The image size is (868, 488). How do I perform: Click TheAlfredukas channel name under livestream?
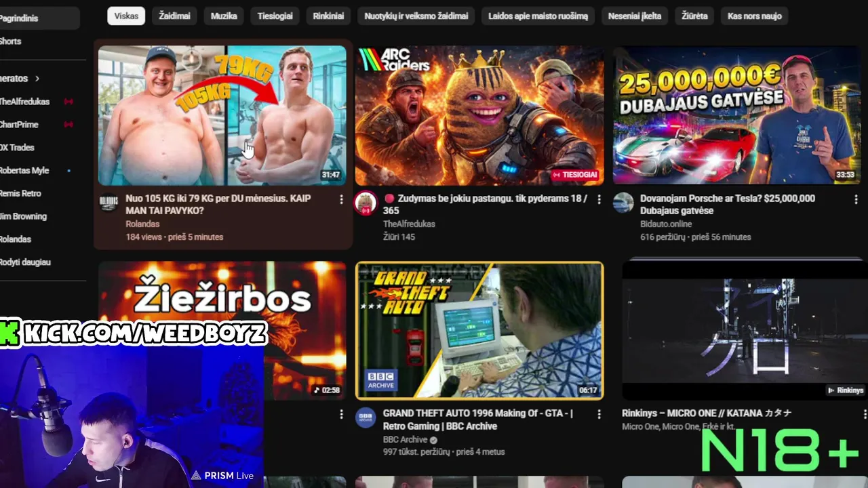click(x=409, y=224)
